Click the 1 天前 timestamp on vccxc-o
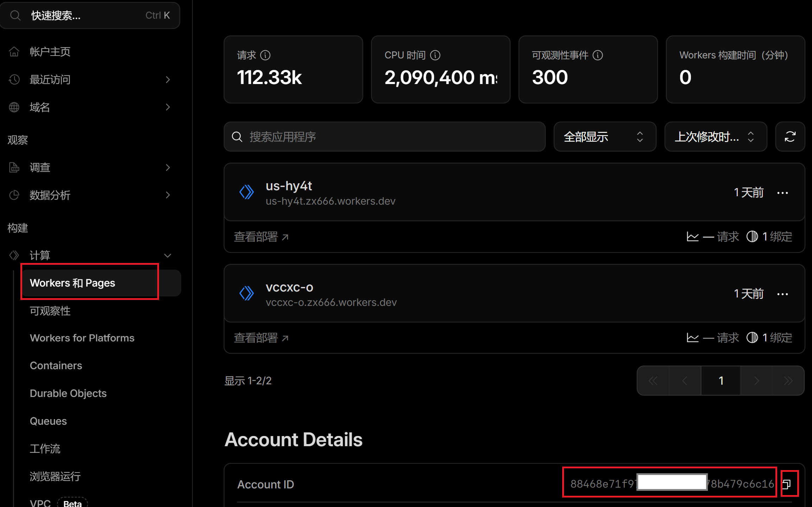 tap(749, 294)
